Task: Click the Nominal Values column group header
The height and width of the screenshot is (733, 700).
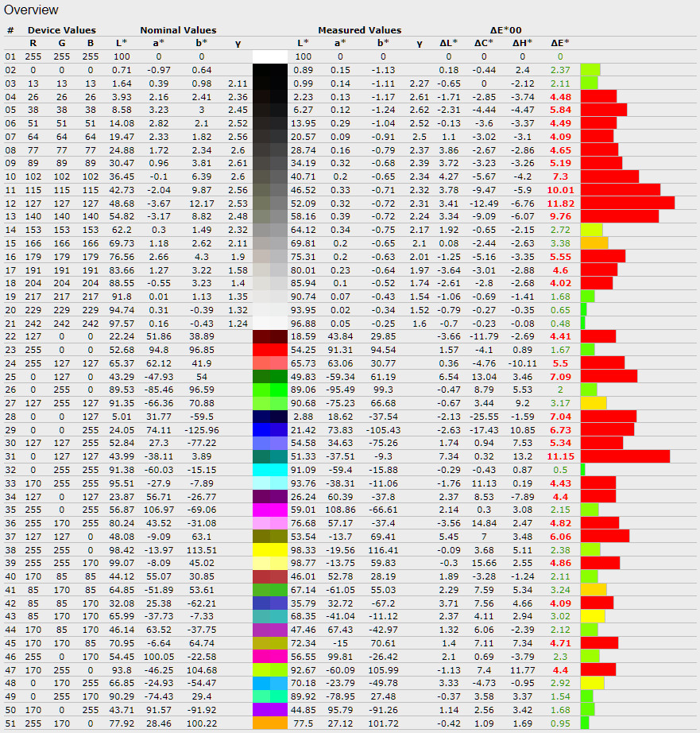Action: (178, 30)
